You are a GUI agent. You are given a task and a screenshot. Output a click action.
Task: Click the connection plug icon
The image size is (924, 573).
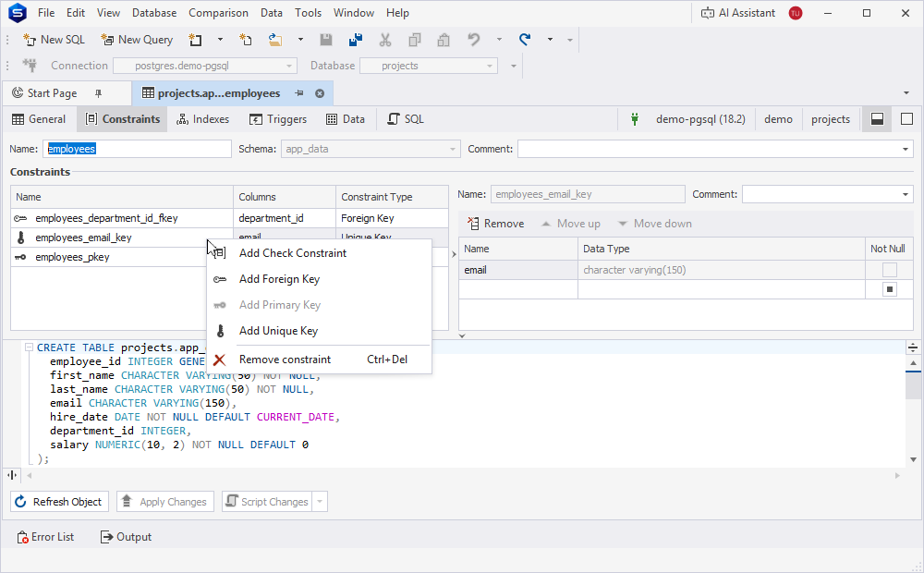coord(30,65)
